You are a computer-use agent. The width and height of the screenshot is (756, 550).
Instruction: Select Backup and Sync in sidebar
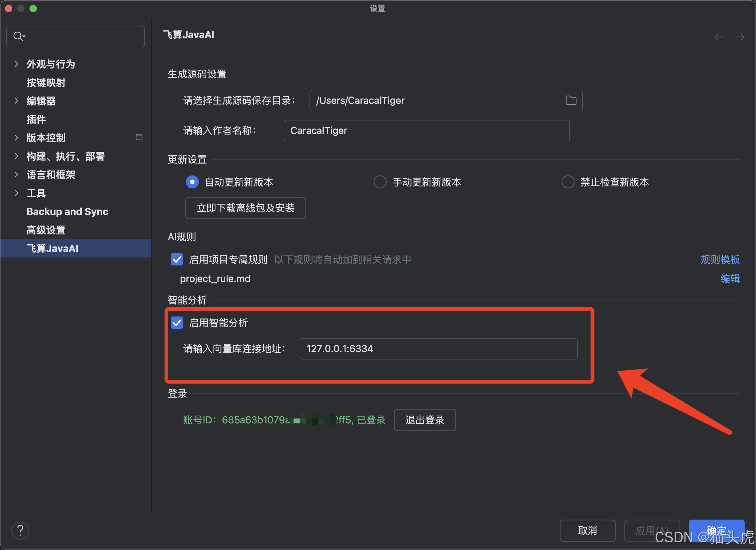tap(67, 211)
